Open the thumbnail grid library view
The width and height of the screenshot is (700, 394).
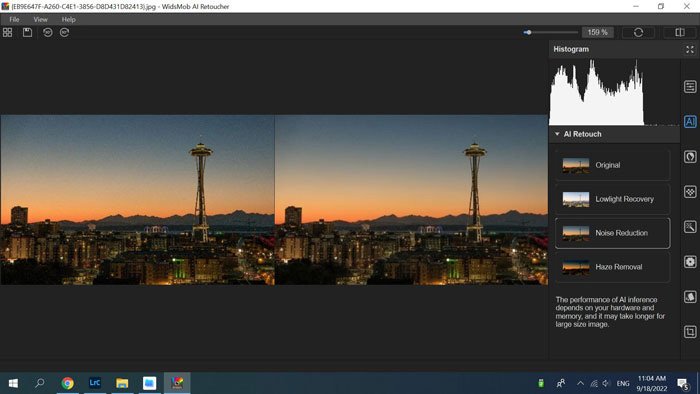click(x=8, y=33)
